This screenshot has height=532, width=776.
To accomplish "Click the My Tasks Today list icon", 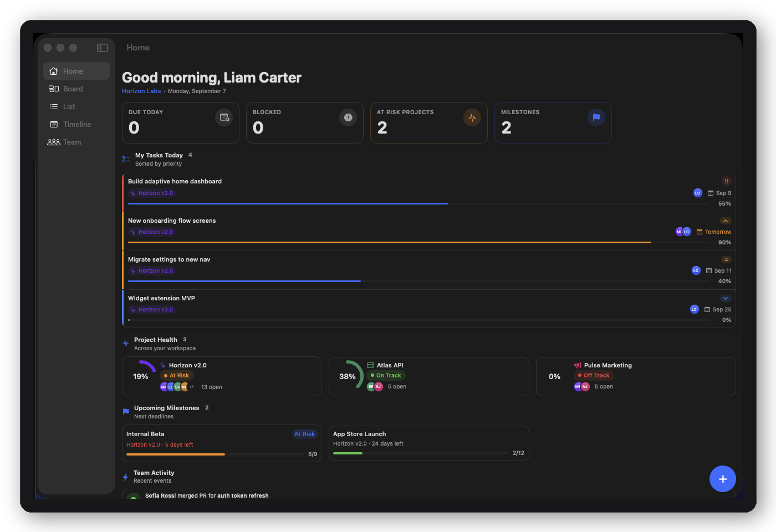I will [x=126, y=159].
